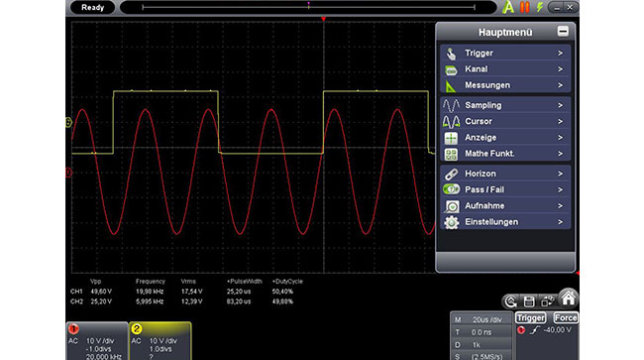
Task: Click the Horizon link icon
Action: 451,174
